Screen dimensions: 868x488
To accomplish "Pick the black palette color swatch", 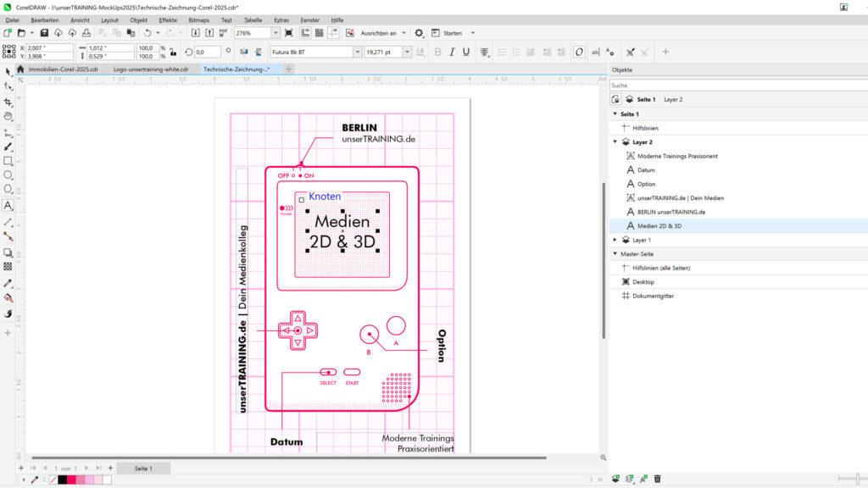I will [x=63, y=480].
